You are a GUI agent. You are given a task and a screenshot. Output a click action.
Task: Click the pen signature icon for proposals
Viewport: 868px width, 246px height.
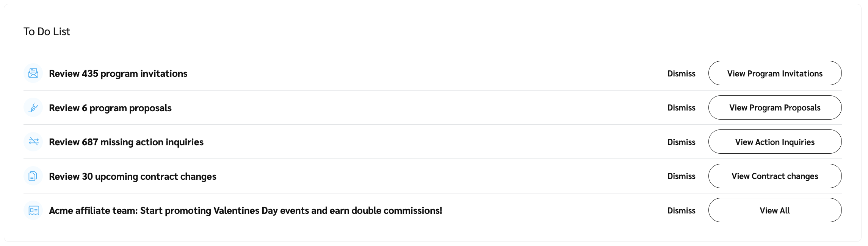tap(33, 107)
